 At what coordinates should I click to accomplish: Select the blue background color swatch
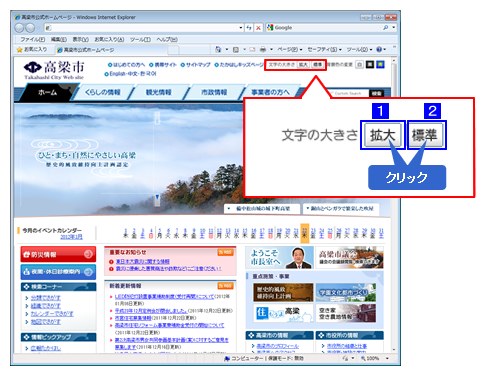380,64
